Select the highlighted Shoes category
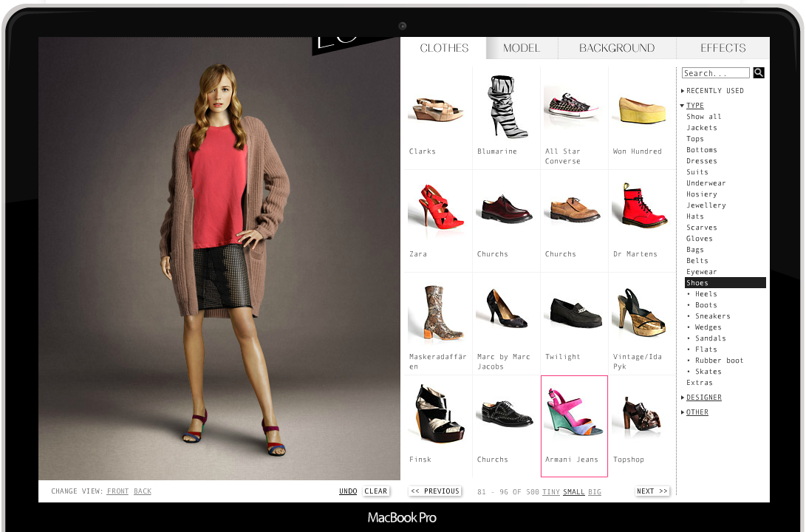This screenshot has height=532, width=806. (725, 283)
